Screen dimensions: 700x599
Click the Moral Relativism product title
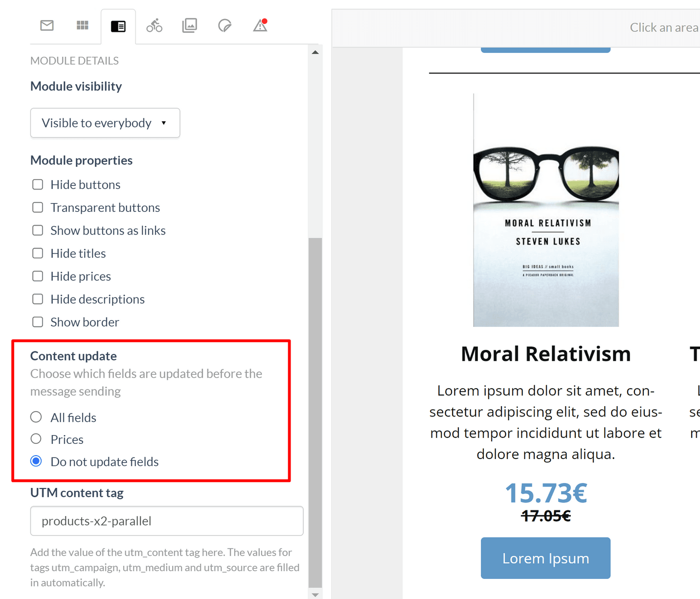click(x=546, y=354)
